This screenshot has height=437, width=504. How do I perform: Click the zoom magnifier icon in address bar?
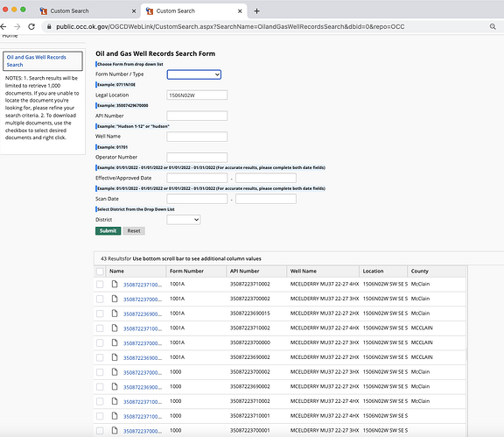(493, 26)
